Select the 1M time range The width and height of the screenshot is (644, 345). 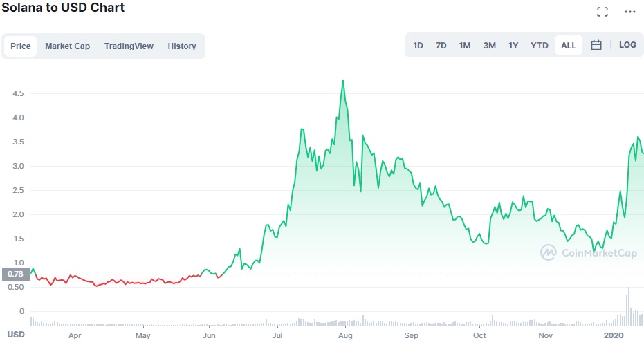[465, 45]
